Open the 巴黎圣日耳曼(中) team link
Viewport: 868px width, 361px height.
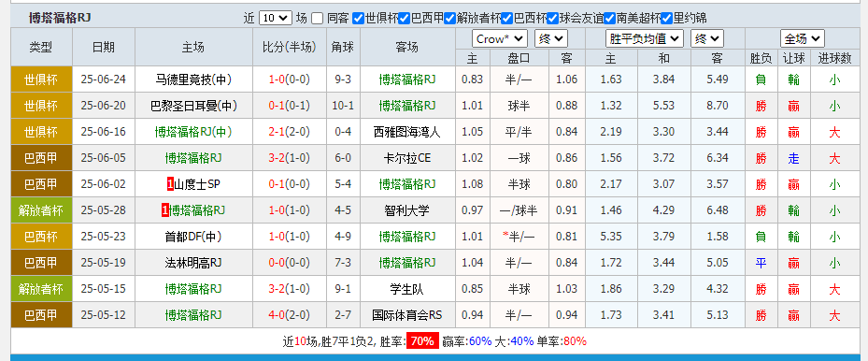[193, 105]
